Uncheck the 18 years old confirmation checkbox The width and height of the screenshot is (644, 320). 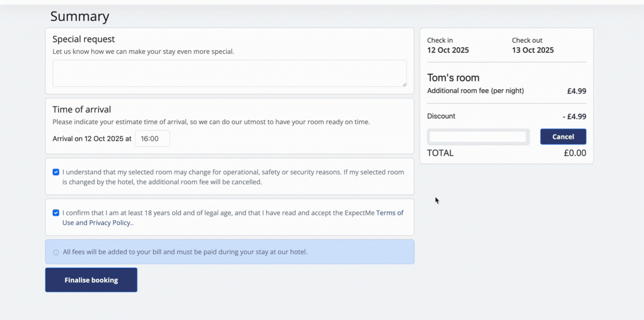click(x=56, y=213)
